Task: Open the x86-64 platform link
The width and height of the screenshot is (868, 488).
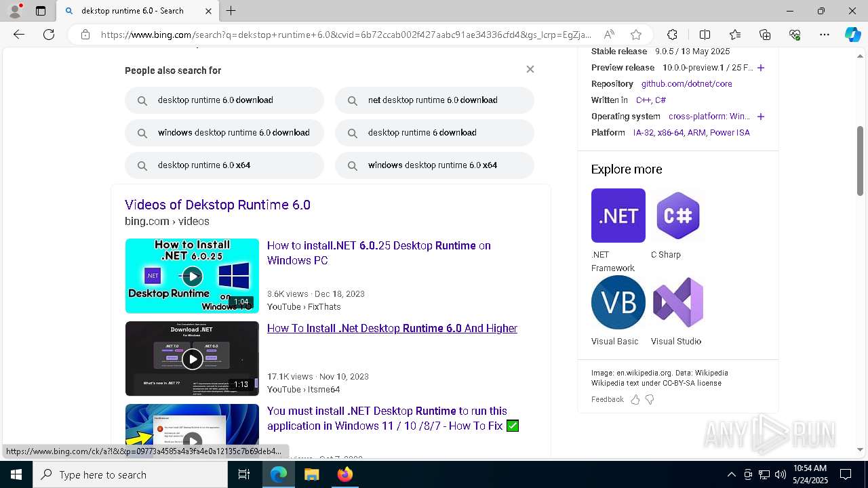Action: click(670, 133)
